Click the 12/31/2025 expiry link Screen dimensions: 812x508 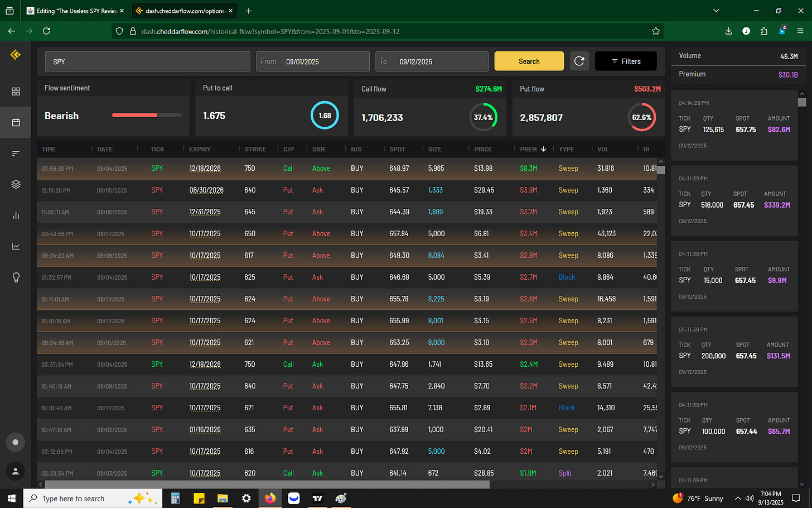pyautogui.click(x=205, y=212)
